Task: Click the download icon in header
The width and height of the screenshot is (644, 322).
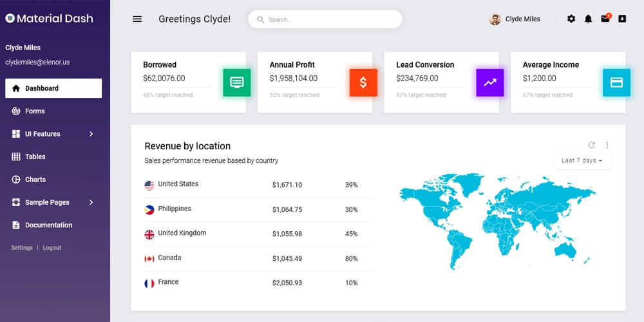Action: 622,19
